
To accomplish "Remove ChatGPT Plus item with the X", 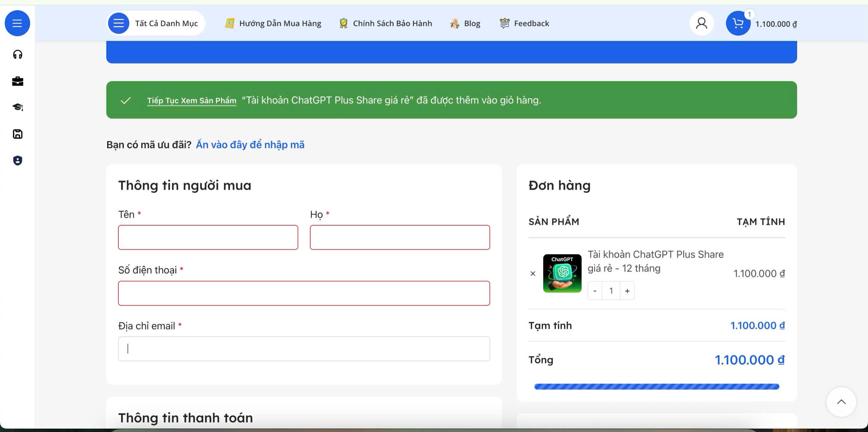I will (533, 274).
